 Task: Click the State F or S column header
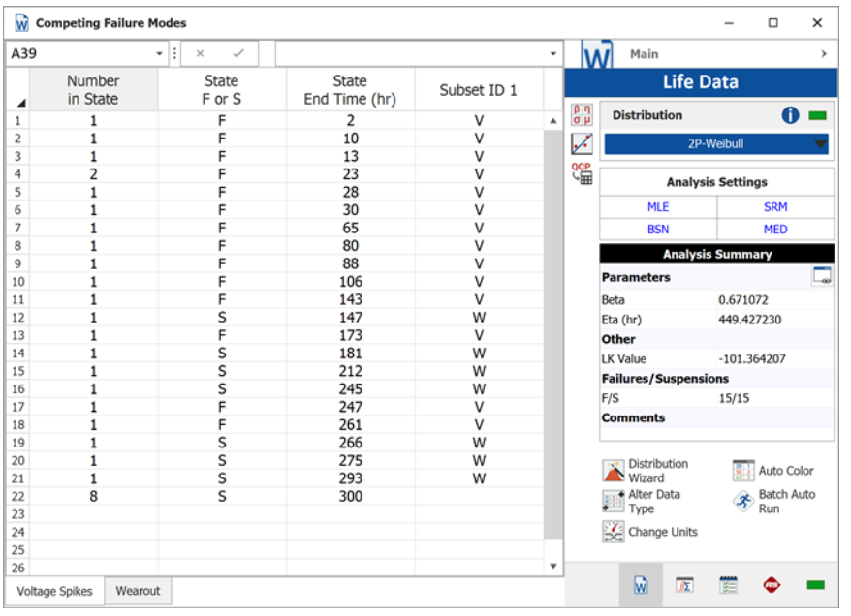click(x=222, y=89)
